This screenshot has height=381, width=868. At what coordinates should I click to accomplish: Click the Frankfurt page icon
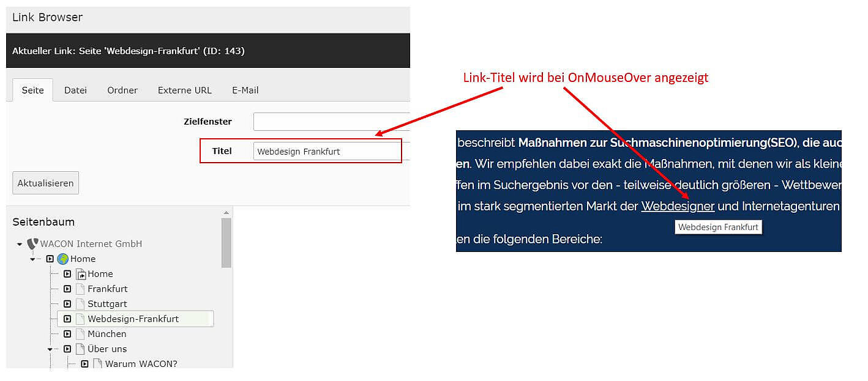click(x=80, y=289)
